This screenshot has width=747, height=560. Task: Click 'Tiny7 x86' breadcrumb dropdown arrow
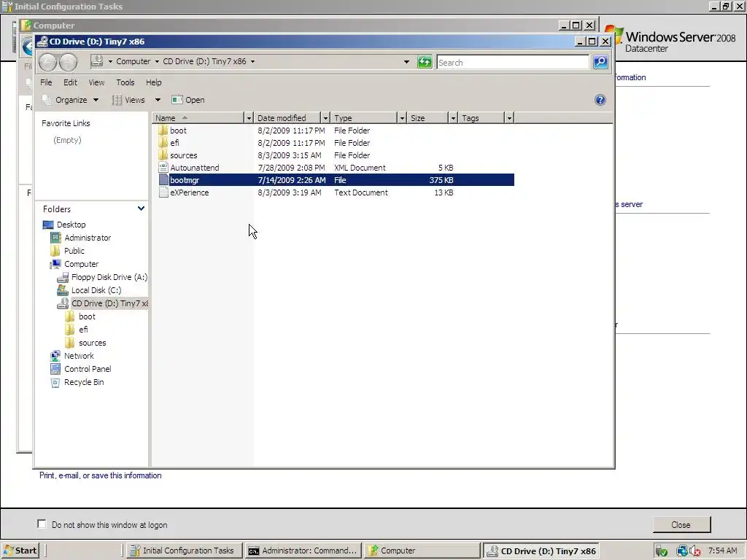(x=252, y=61)
